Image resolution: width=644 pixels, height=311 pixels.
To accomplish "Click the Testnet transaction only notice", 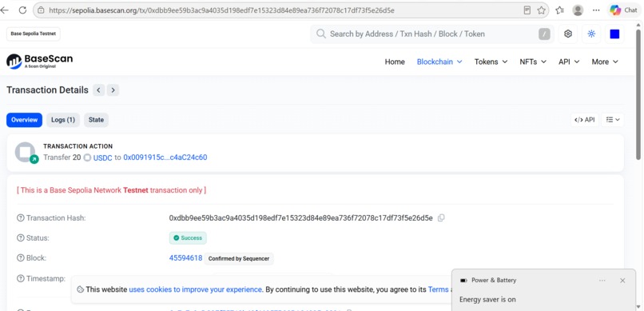I will pos(111,190).
